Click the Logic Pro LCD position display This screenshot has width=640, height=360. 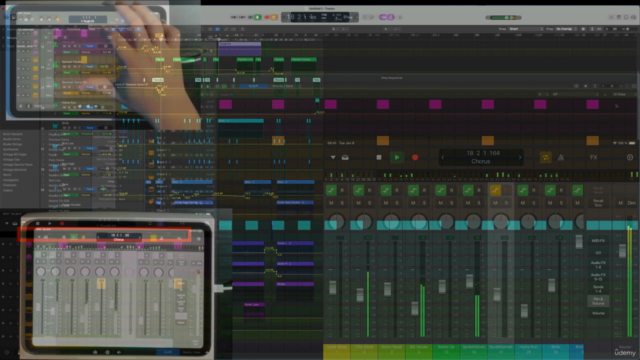320,17
